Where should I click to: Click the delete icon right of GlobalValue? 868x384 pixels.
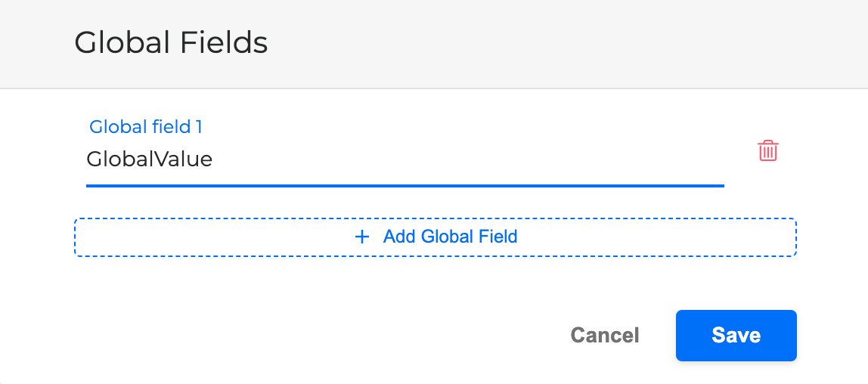pyautogui.click(x=767, y=151)
